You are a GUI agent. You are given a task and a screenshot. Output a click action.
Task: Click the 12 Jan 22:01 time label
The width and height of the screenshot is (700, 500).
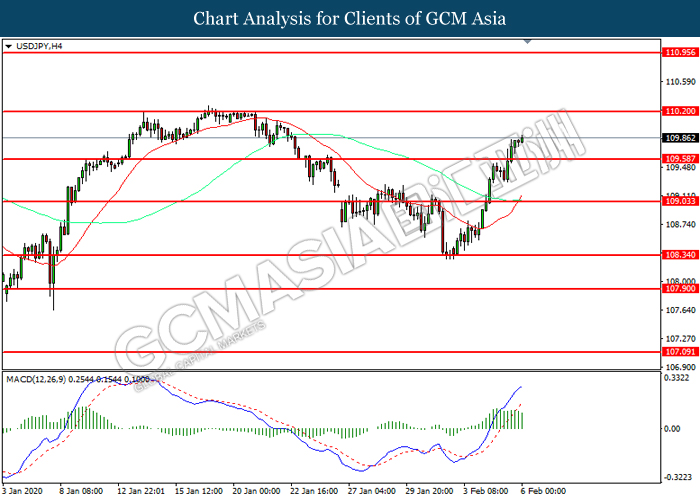pyautogui.click(x=141, y=491)
